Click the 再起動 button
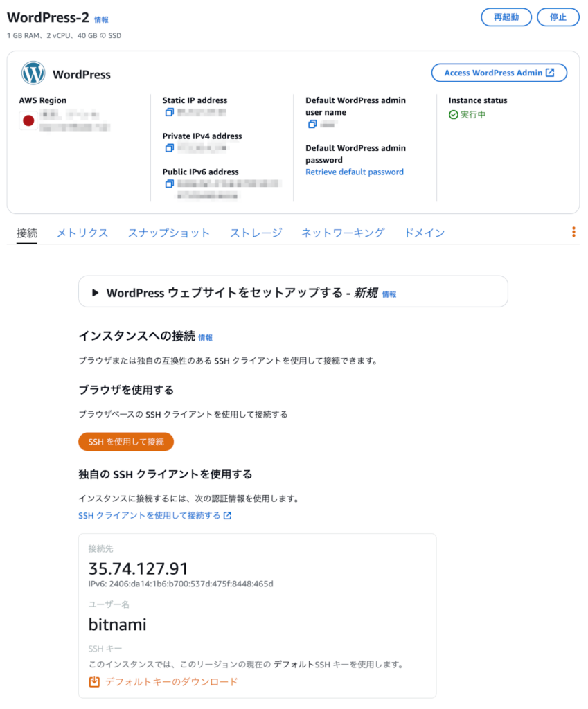Image resolution: width=588 pixels, height=709 pixels. 506,17
